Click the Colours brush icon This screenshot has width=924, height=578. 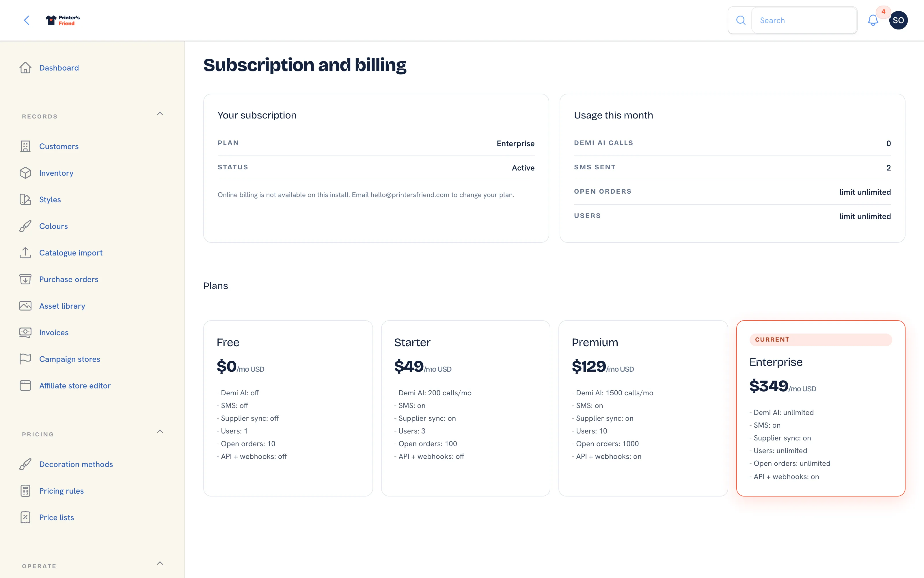(25, 226)
